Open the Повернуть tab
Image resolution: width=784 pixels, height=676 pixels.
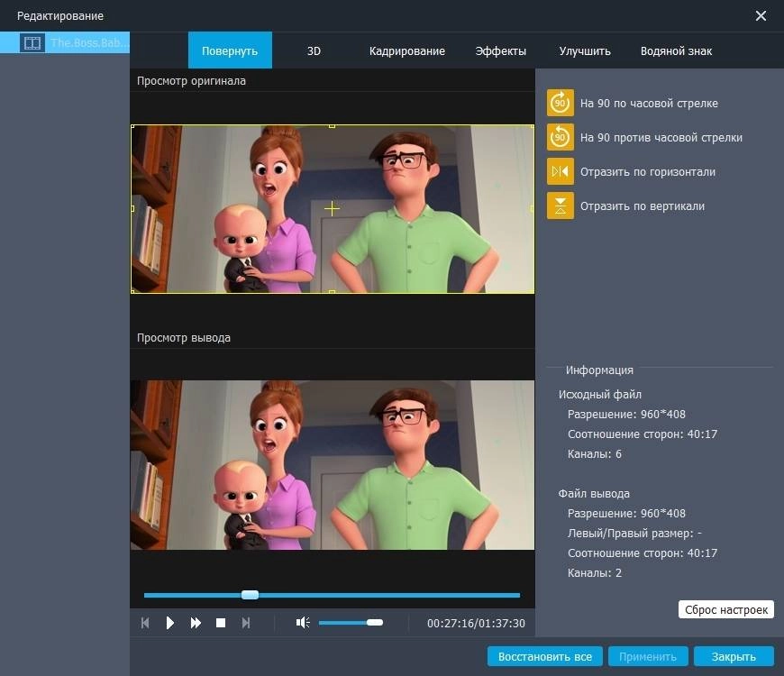230,50
